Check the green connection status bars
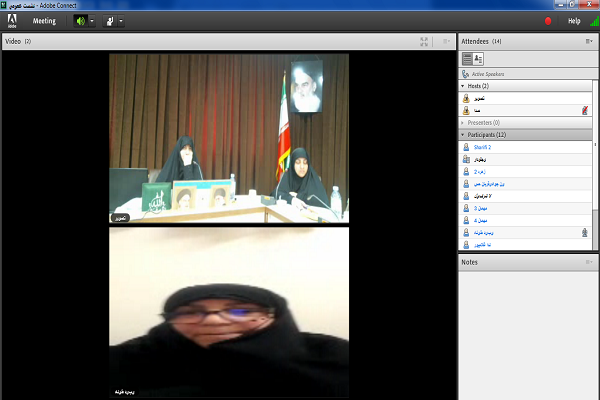The image size is (600, 400). tap(592, 20)
